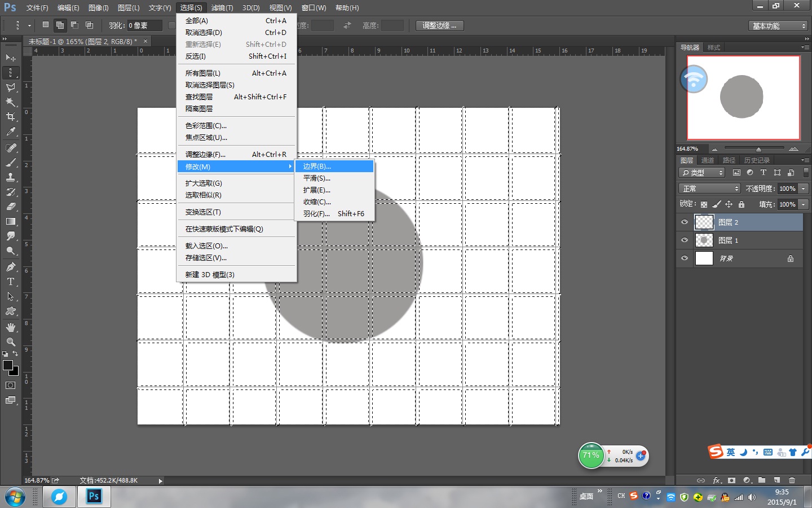Toggle Lock all padlock icon
Screen dimensions: 812x508
(x=742, y=204)
